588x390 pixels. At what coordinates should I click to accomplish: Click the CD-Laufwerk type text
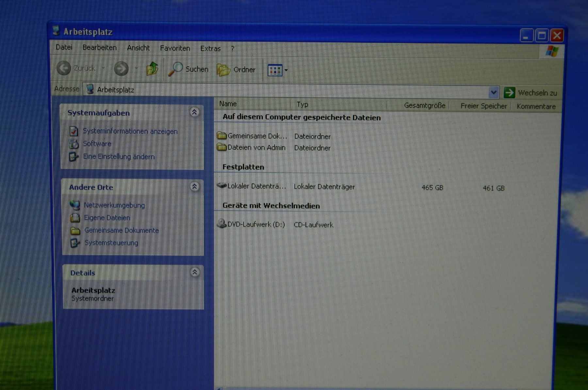click(314, 225)
